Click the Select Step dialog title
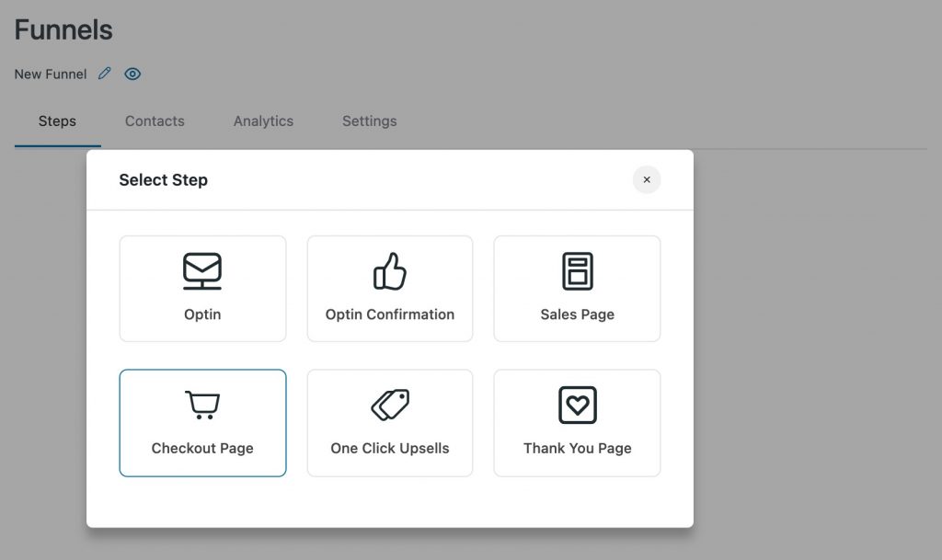 [164, 180]
